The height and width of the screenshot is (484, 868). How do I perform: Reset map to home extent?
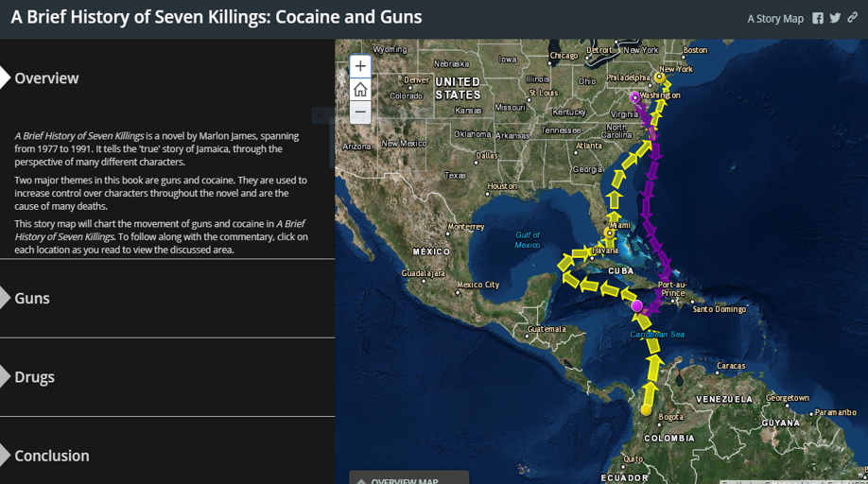tap(360, 89)
